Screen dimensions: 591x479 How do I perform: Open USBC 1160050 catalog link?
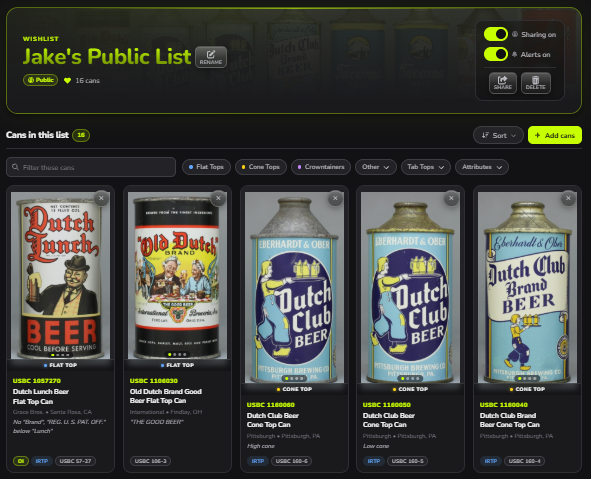(x=387, y=405)
